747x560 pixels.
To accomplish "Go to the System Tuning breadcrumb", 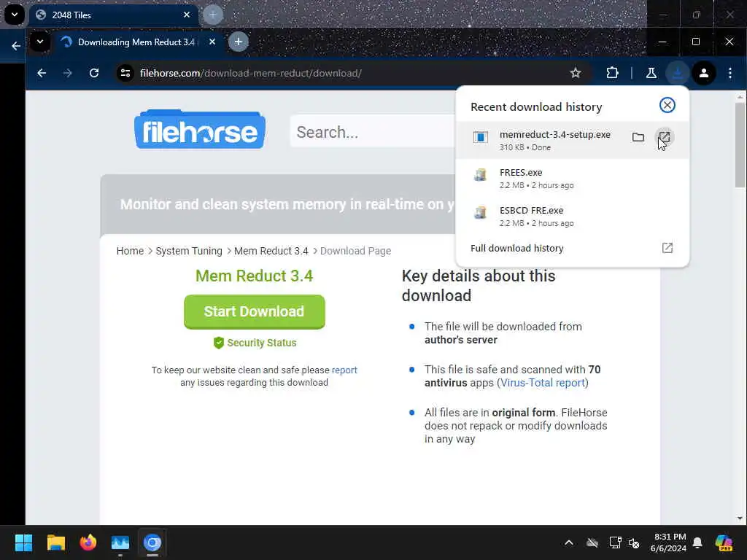I will pyautogui.click(x=189, y=251).
